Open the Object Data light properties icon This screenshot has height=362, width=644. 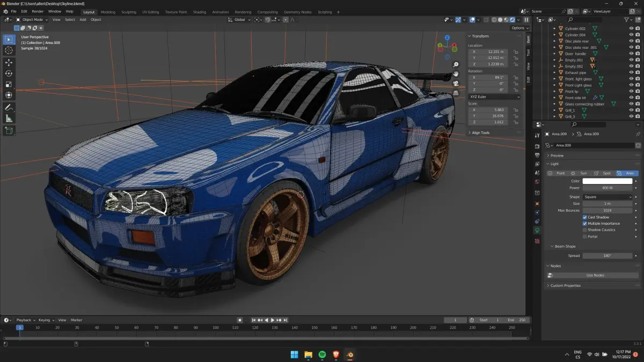point(537,230)
